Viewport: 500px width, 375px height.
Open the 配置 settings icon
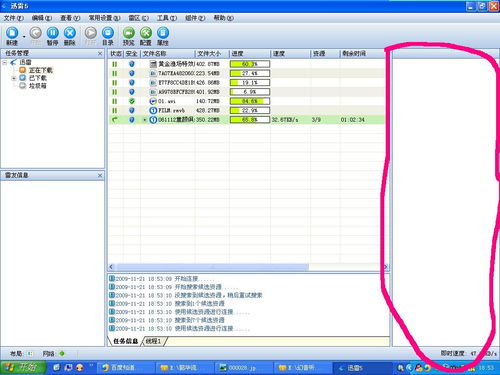coord(146,36)
